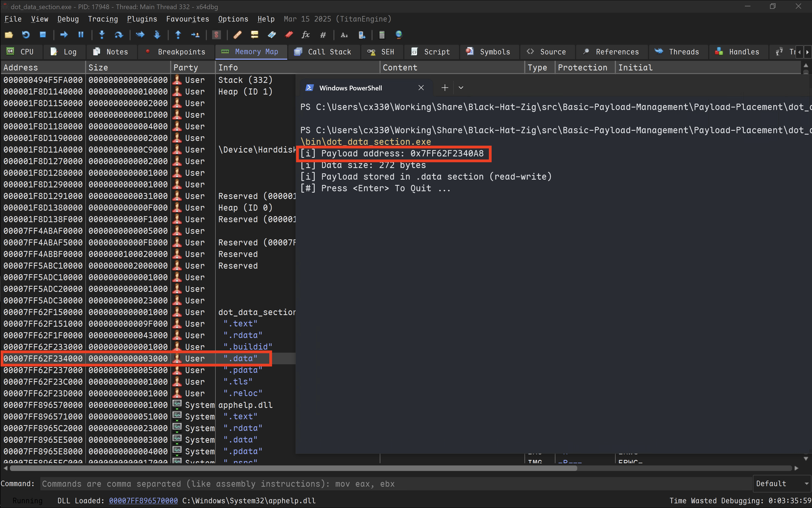Select the apphelp.dll memory row
Screen dimensions: 812x508
pos(148,405)
